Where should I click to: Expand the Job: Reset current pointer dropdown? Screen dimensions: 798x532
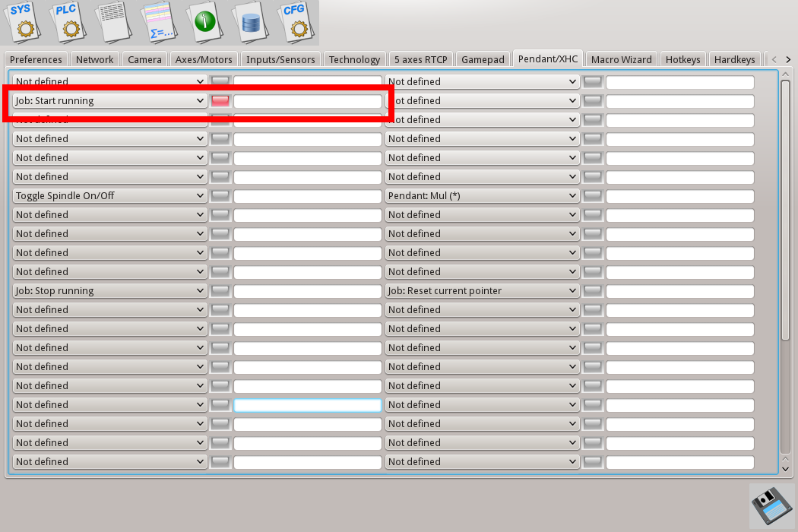pyautogui.click(x=482, y=290)
